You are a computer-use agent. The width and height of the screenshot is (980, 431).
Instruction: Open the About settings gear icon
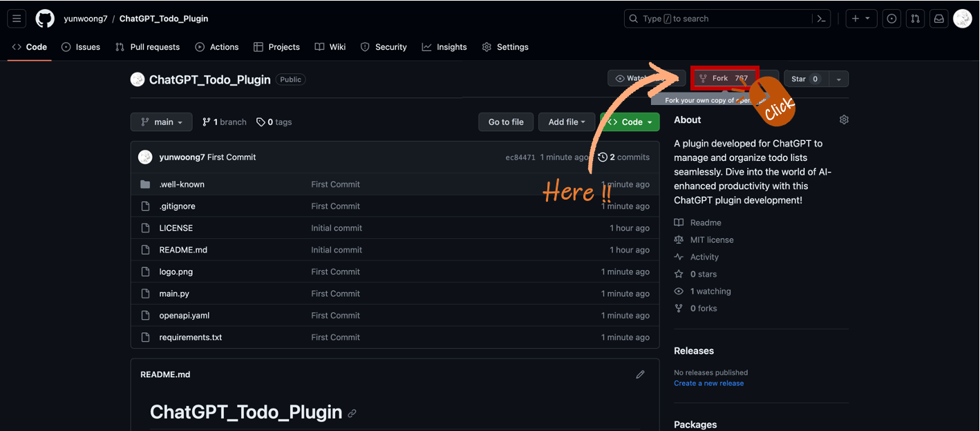tap(844, 119)
